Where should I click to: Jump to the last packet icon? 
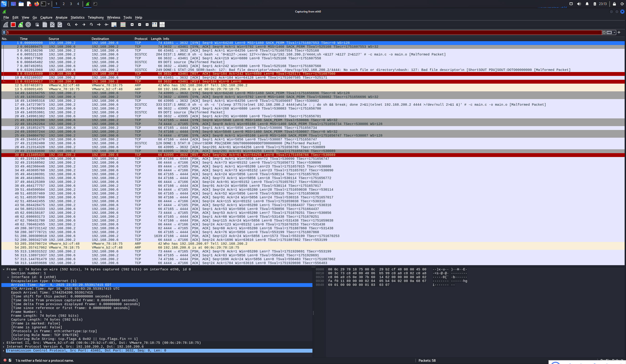click(x=106, y=25)
